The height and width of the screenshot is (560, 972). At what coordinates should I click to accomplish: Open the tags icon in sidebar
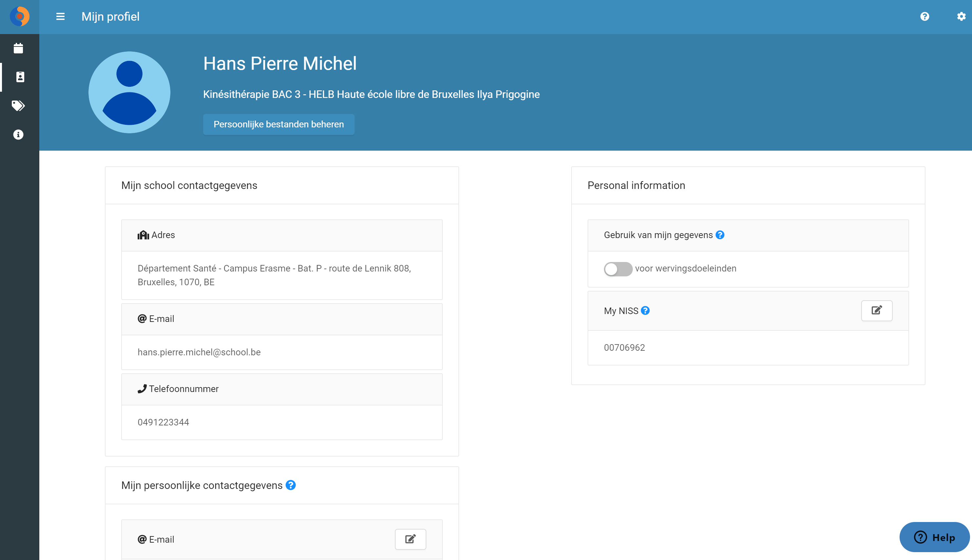(x=18, y=106)
